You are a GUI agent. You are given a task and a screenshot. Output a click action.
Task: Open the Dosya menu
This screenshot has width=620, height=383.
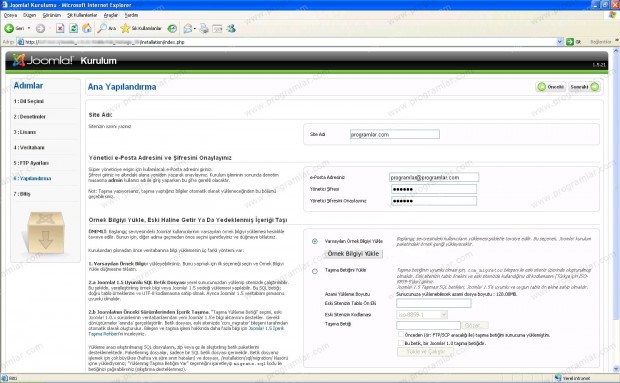[x=10, y=15]
